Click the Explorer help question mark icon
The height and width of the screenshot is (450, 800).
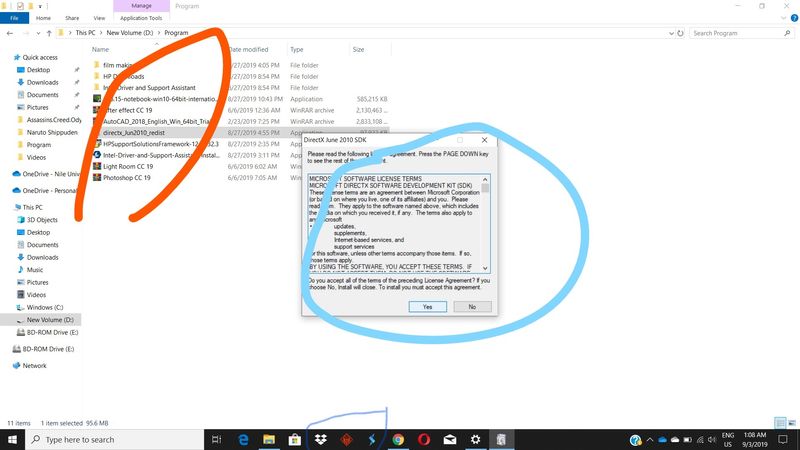pos(794,18)
